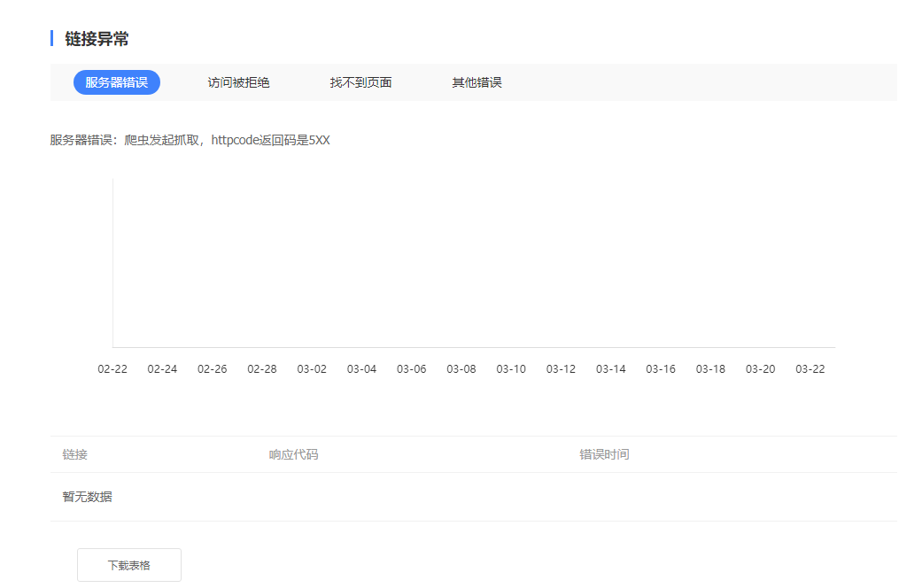Select the 其他错误 tab
The width and height of the screenshot is (922, 588).
tap(476, 81)
